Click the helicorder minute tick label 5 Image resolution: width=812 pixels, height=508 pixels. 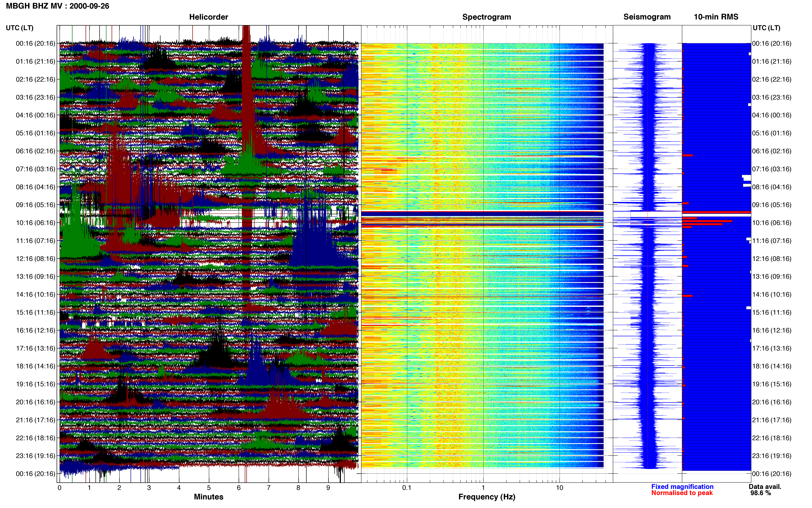tap(209, 488)
